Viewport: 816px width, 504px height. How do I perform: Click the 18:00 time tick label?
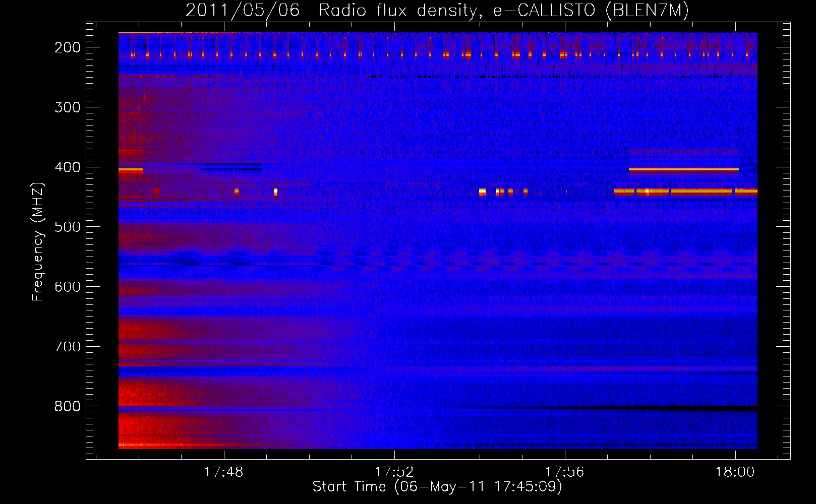735,472
